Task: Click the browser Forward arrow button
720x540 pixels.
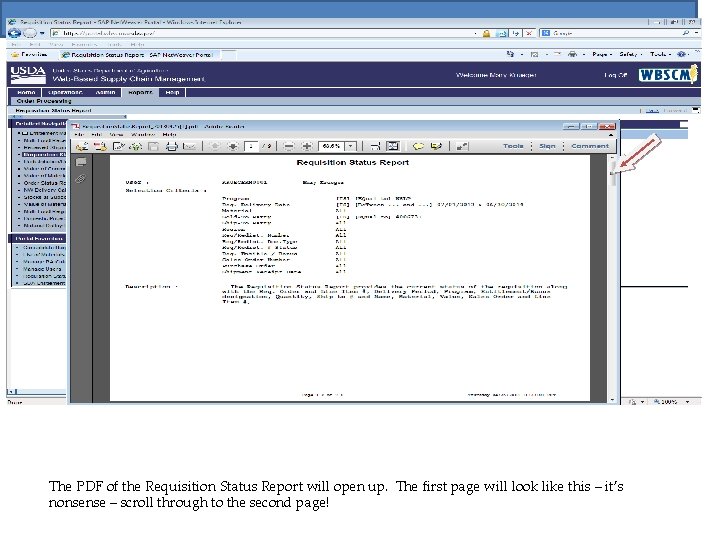Action: [x=29, y=33]
